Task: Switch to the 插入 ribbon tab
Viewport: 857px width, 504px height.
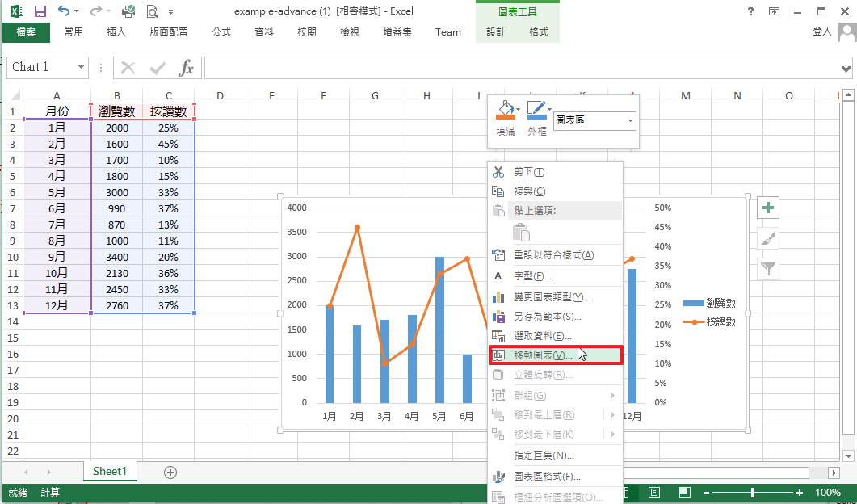Action: pos(116,32)
